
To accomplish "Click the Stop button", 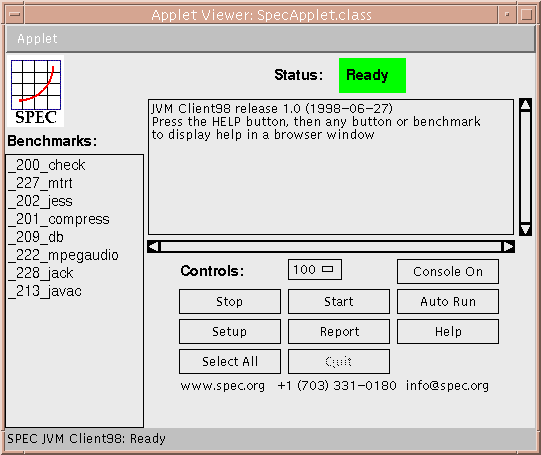I will coord(230,301).
